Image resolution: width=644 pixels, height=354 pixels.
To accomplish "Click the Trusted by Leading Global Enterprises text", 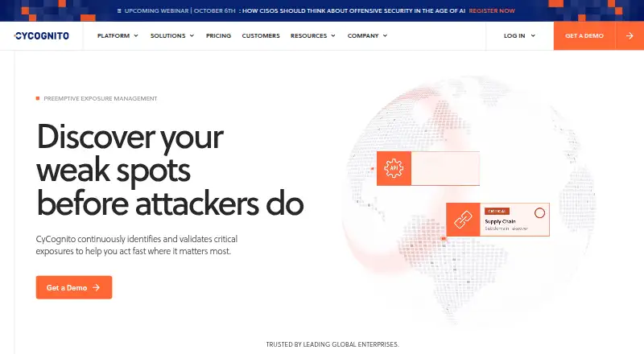I will [x=332, y=344].
